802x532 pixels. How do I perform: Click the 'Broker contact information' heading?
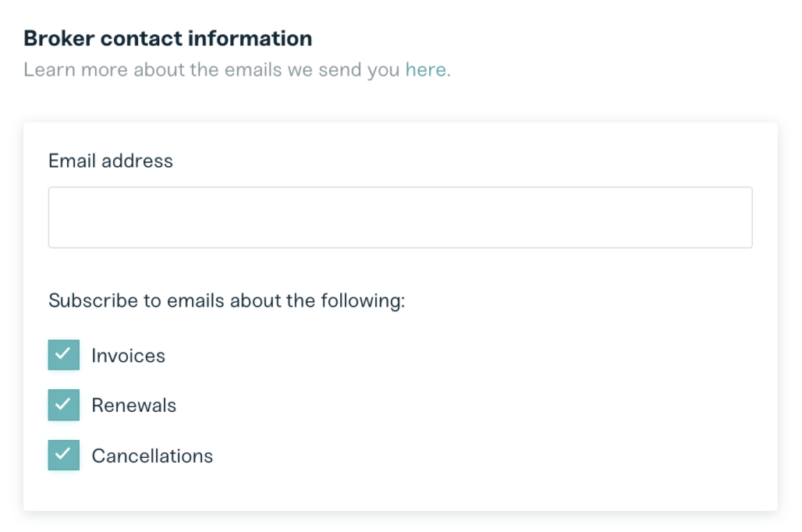[x=168, y=37]
